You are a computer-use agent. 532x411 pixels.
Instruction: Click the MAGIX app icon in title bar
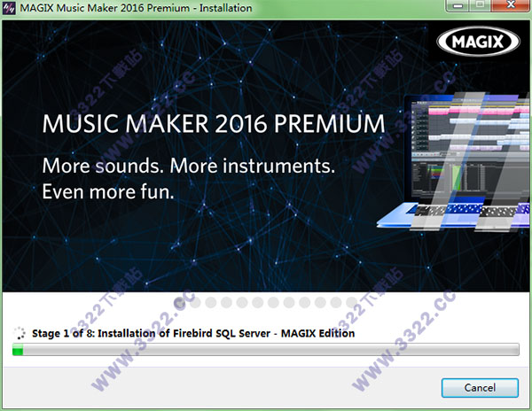tap(9, 8)
